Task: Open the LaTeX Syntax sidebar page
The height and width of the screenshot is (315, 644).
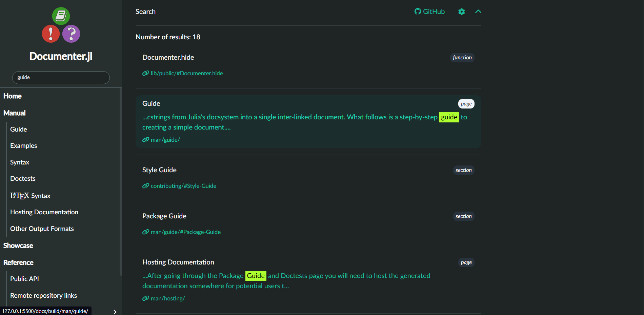Action: coord(30,196)
